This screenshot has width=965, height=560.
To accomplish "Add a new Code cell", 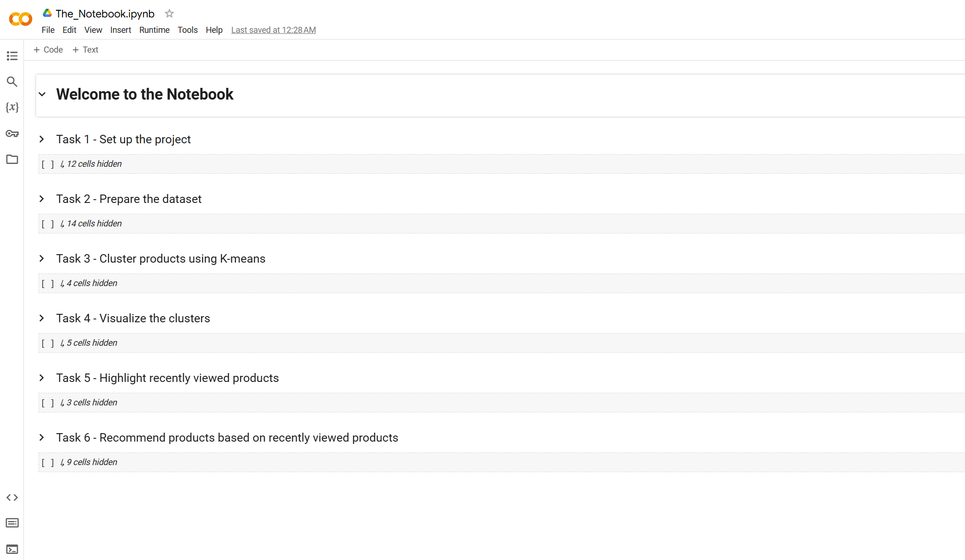I will pyautogui.click(x=48, y=50).
